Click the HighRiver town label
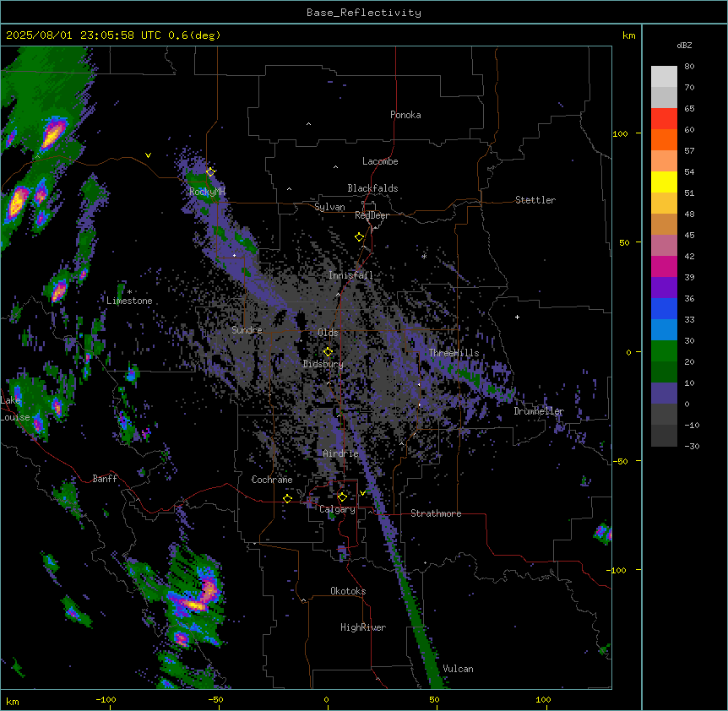The image size is (728, 711). coord(363,627)
